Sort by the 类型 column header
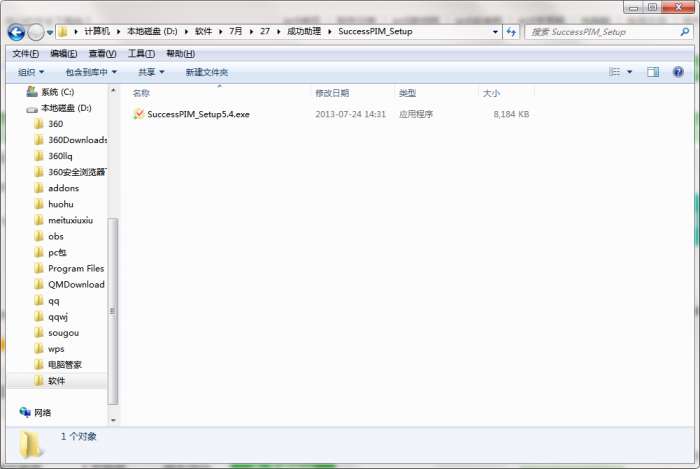 point(407,93)
